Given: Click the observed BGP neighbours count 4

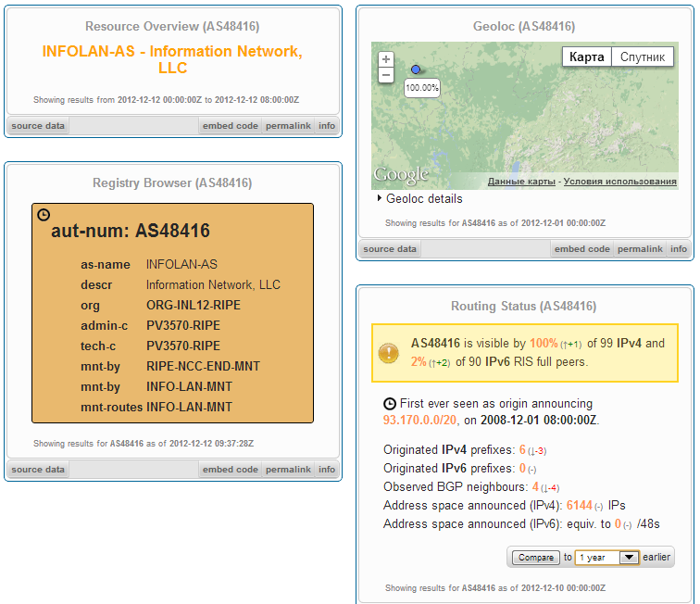Looking at the screenshot, I should click(535, 486).
